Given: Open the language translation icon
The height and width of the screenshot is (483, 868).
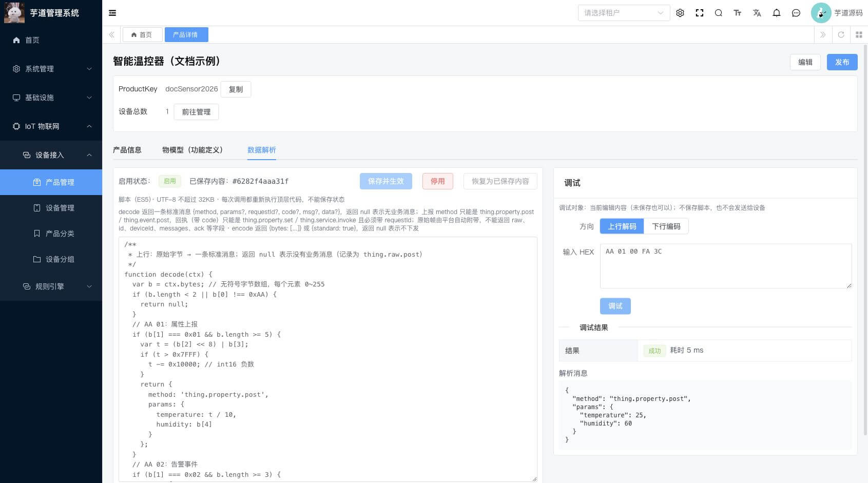Looking at the screenshot, I should [757, 13].
